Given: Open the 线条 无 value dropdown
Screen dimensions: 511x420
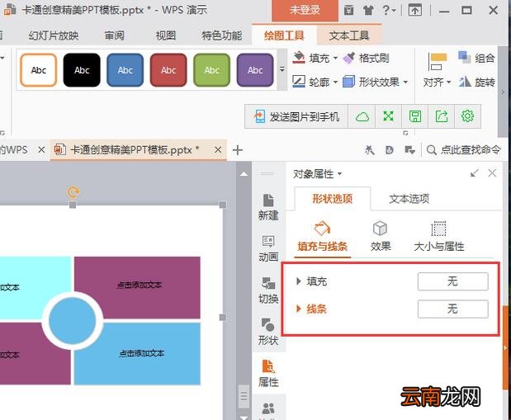Looking at the screenshot, I should click(x=452, y=309).
